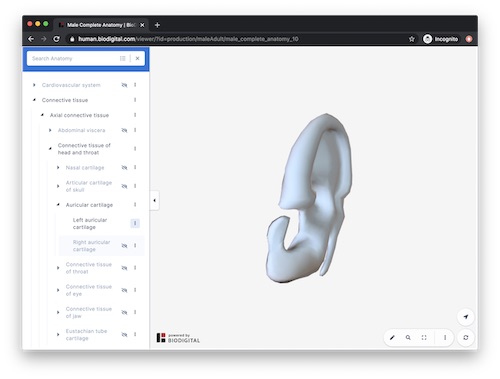Show hidden Connective tissue of eye

(124, 290)
